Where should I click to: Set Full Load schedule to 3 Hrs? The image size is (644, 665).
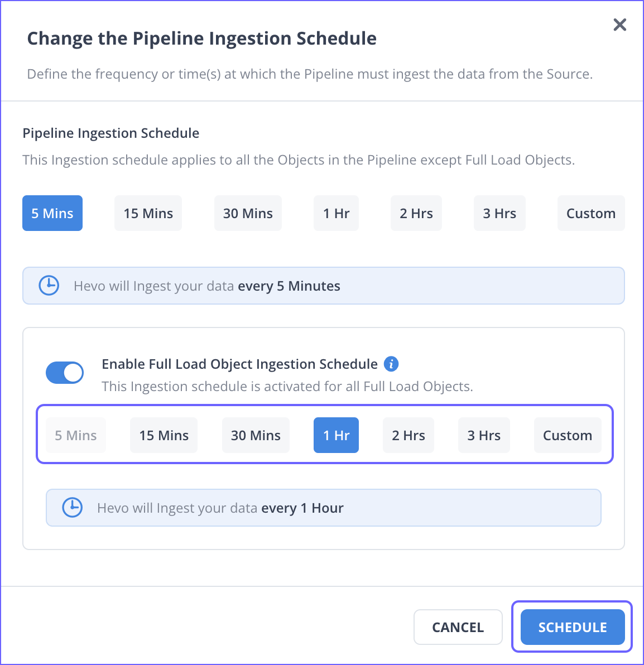click(x=484, y=435)
